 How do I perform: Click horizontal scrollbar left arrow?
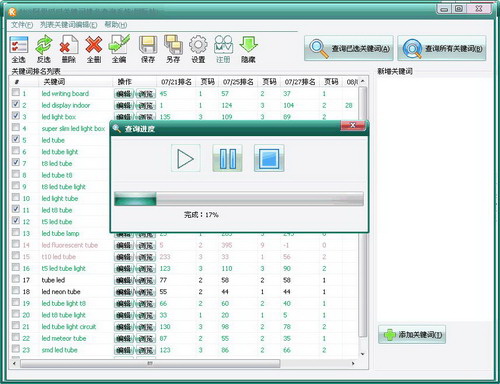point(14,363)
